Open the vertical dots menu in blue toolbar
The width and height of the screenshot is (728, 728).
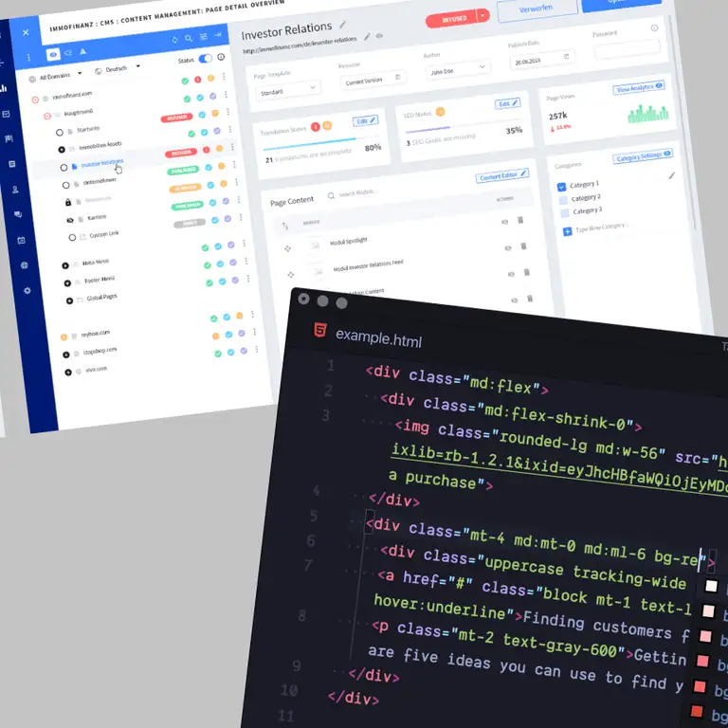28,57
